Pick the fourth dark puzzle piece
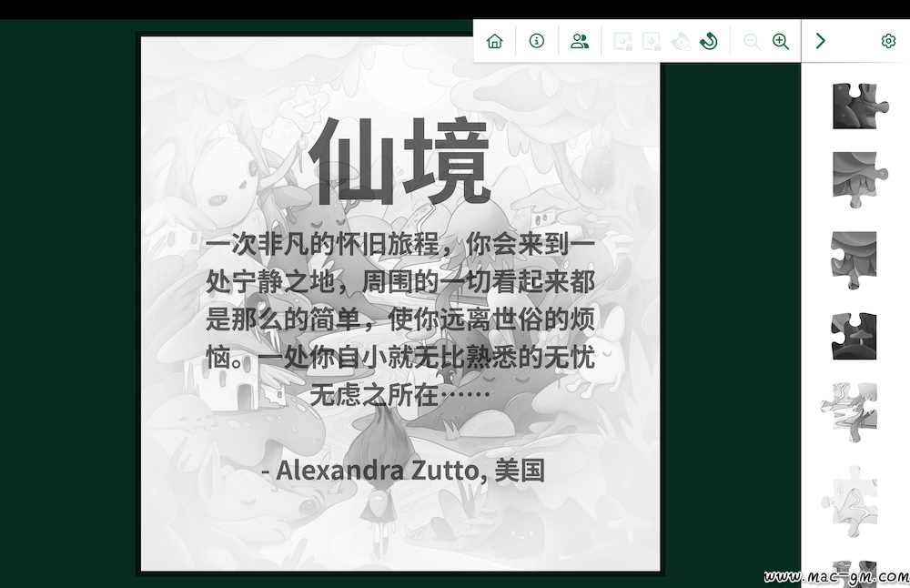This screenshot has height=588, width=910. [x=854, y=337]
